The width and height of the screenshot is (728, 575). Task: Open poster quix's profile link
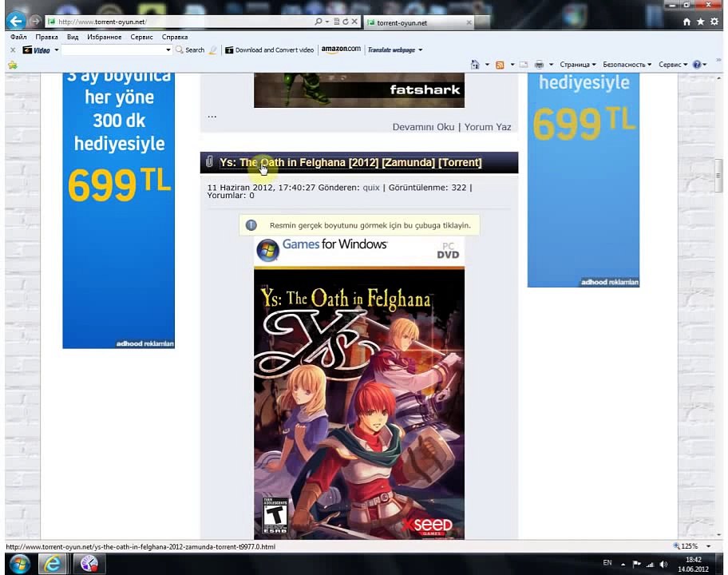[x=371, y=188]
